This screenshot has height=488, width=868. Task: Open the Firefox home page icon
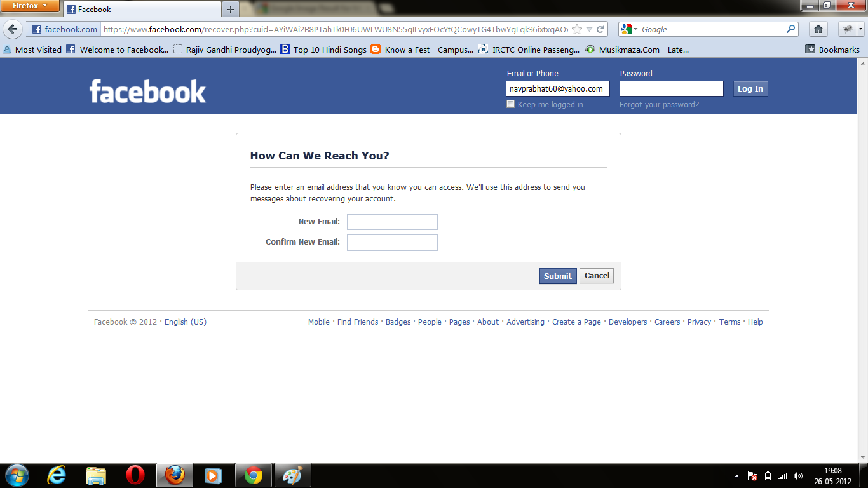pos(818,29)
